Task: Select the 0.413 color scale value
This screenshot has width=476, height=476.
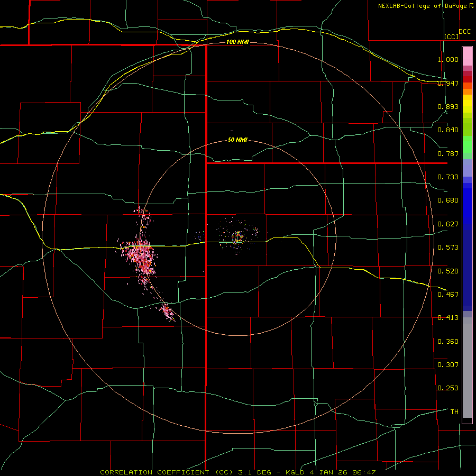Action: 448,318
